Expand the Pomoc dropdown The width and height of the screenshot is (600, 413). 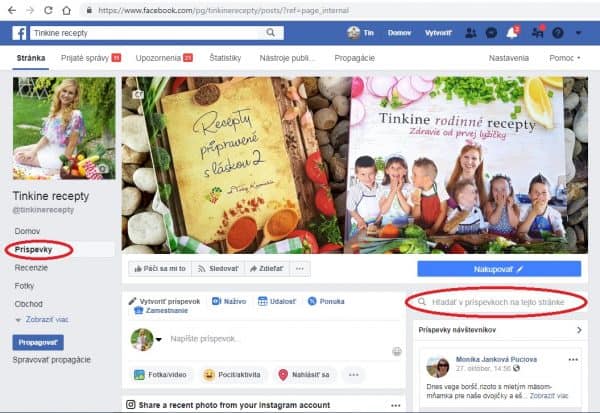click(565, 58)
